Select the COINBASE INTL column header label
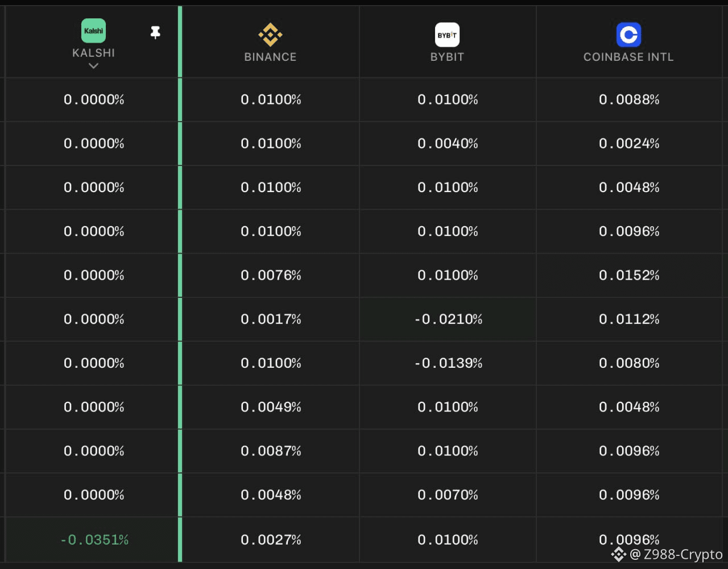The image size is (728, 569). (628, 57)
